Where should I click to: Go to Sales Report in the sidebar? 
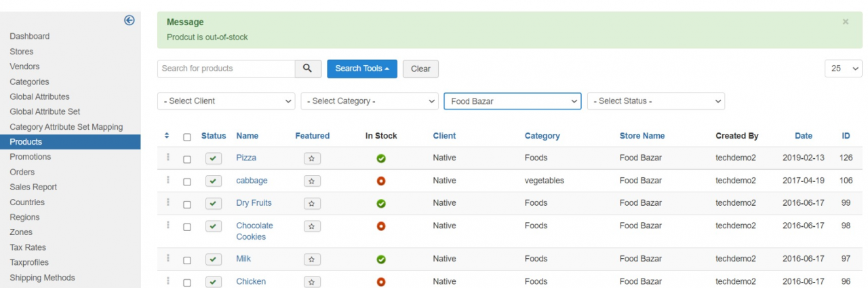(x=33, y=187)
